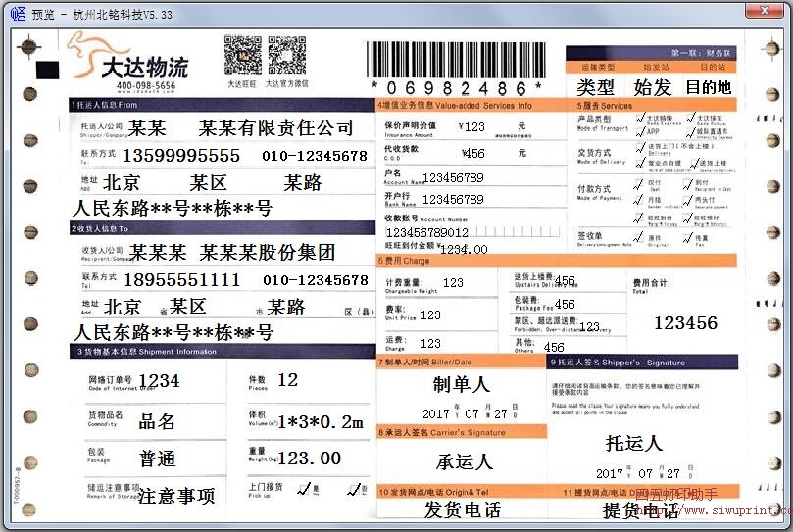
Task: Toggle the 月结 monthly payment checkbox
Action: [638, 200]
